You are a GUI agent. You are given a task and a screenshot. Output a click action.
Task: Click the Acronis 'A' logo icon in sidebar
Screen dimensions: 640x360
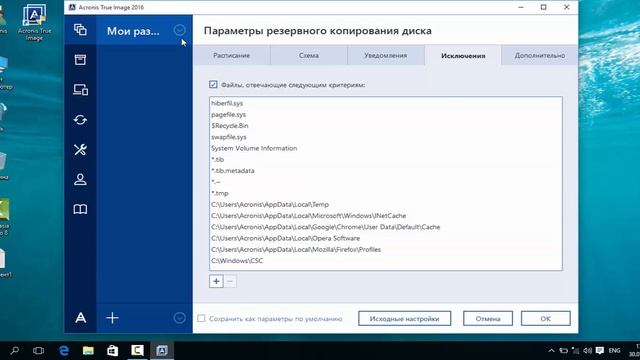(80, 318)
